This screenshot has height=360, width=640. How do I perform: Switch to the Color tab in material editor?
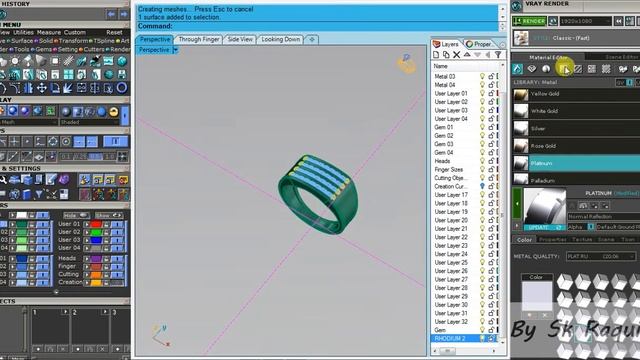click(x=524, y=240)
